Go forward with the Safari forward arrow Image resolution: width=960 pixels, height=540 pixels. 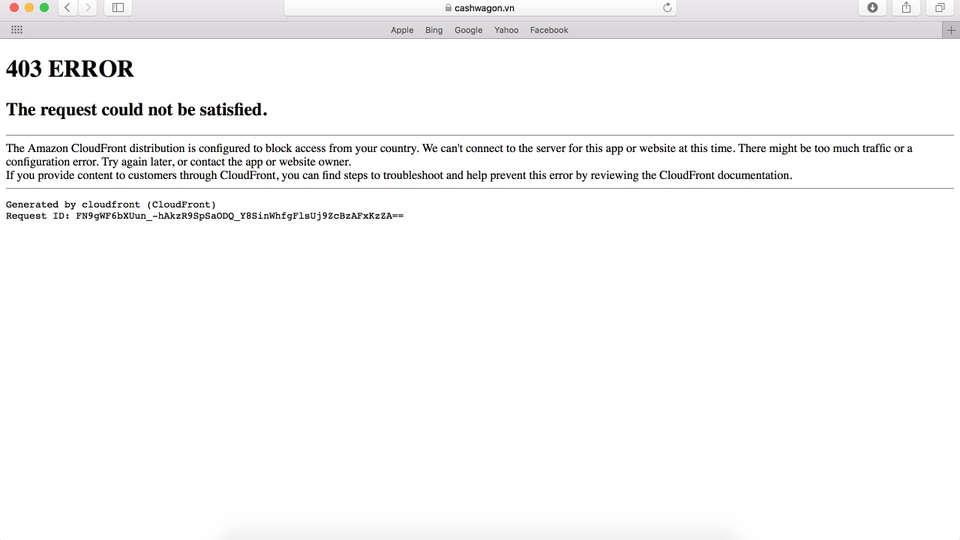coord(88,7)
